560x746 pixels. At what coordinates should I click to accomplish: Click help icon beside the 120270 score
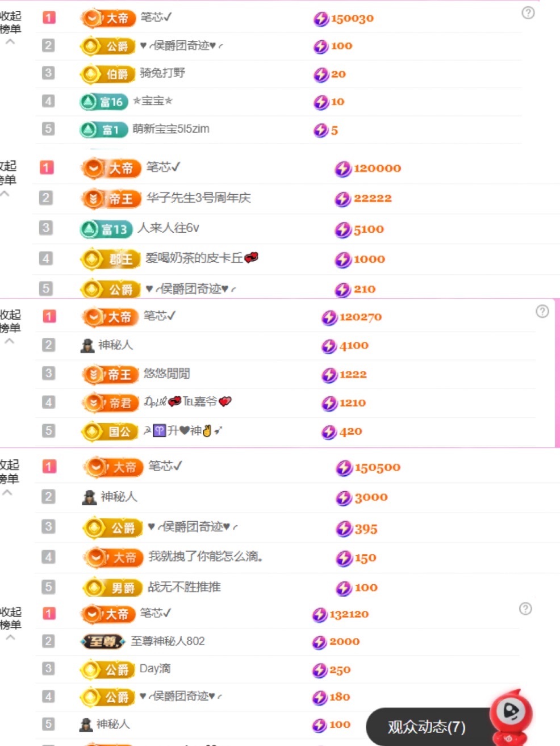click(542, 311)
